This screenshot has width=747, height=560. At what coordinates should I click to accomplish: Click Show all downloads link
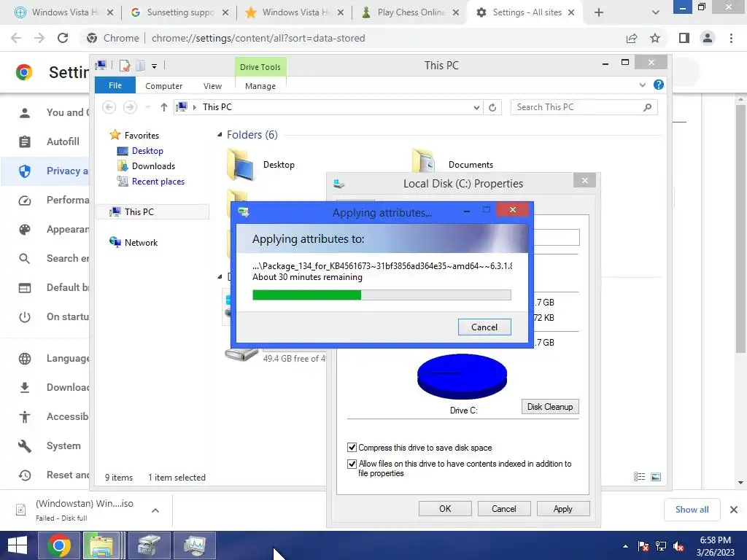(x=692, y=510)
